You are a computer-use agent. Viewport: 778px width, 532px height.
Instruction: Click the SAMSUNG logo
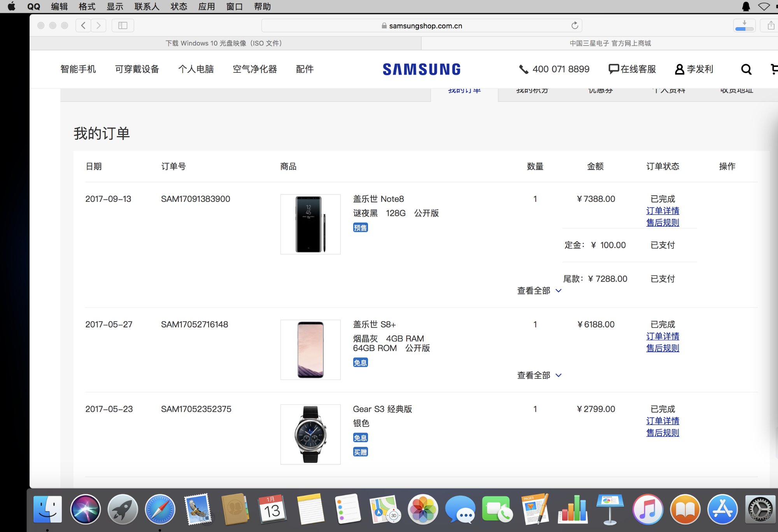tap(422, 69)
